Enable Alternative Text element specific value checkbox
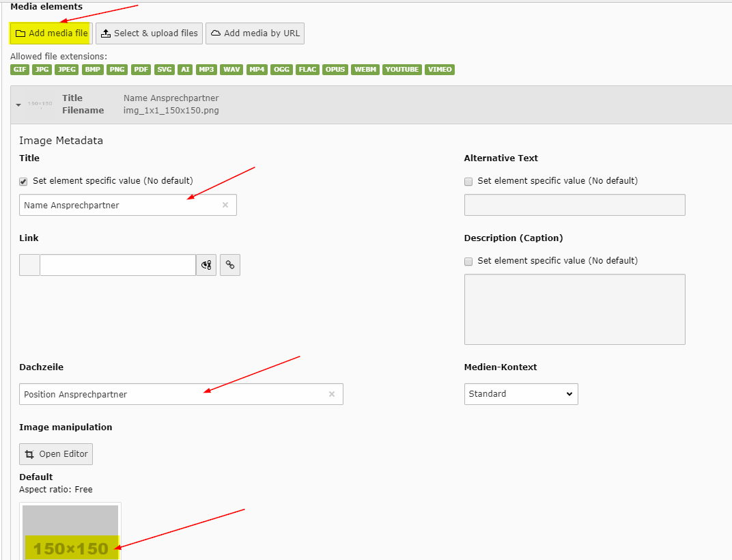The width and height of the screenshot is (732, 560). pos(468,181)
